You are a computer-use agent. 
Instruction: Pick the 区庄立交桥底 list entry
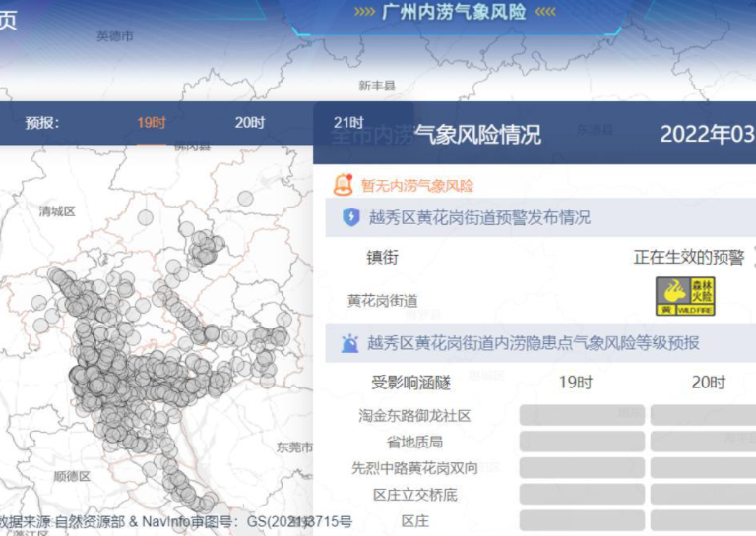(414, 494)
